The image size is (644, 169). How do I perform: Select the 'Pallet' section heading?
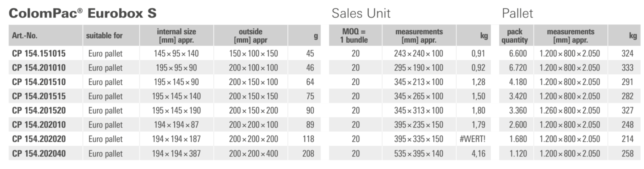click(517, 13)
